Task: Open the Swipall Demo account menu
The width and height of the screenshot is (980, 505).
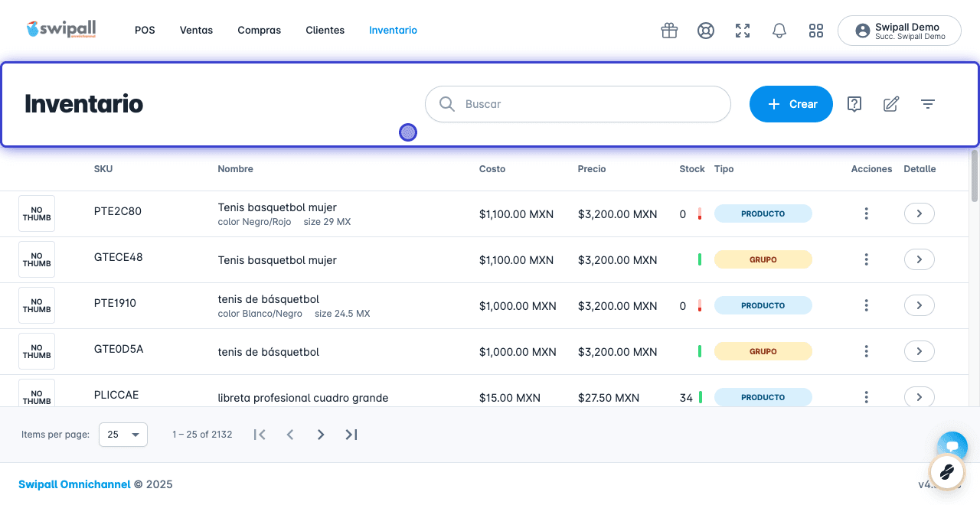Action: [x=900, y=31]
